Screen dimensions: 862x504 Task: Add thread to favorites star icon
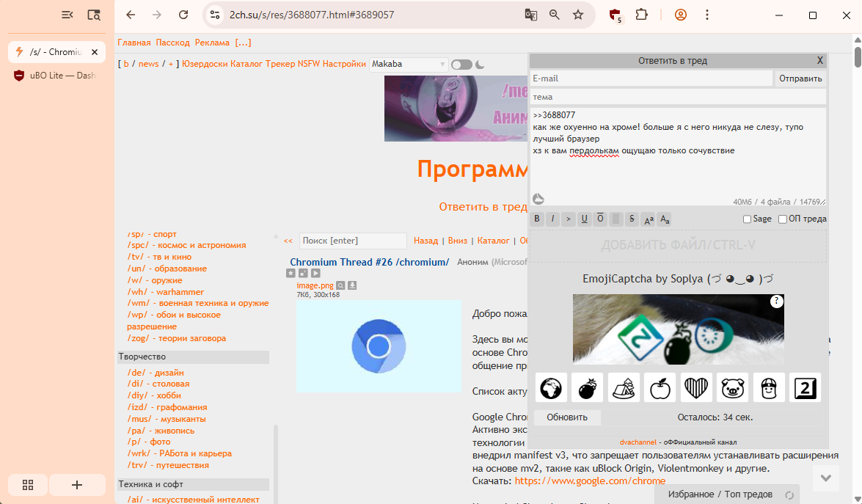pos(291,273)
